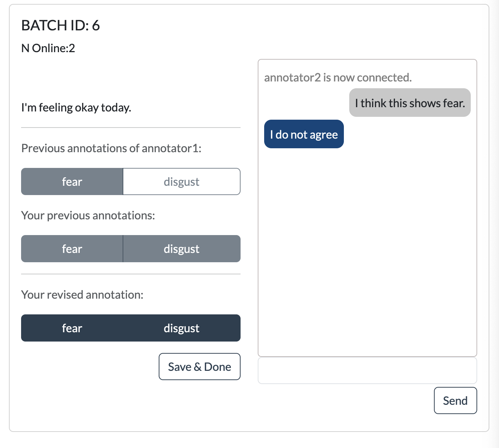Select the sentence 'I'm feeling okay today.'
The height and width of the screenshot is (448, 499).
click(76, 108)
